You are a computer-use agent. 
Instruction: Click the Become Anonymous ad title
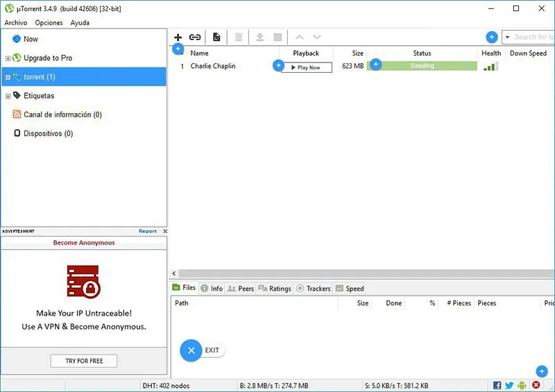click(84, 243)
